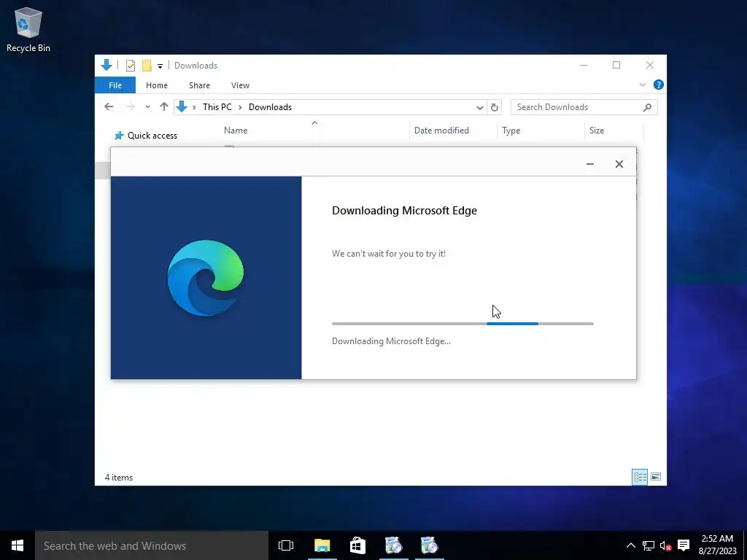Screen dimensions: 747x560
Task: Sort by the Name column header
Action: [236, 131]
